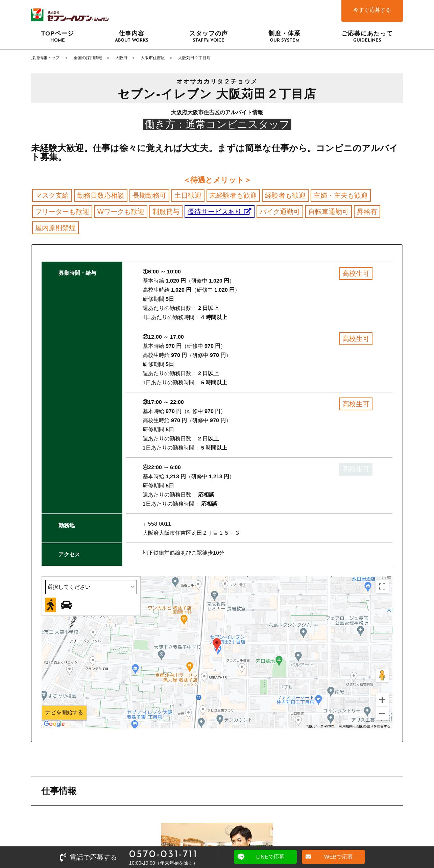Click 主婦・主夫も歓迎 tag
434x868 pixels.
coord(341,195)
